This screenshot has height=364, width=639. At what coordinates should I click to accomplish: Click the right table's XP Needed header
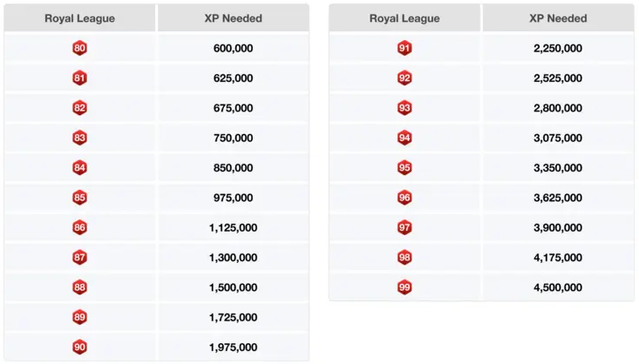coord(558,18)
